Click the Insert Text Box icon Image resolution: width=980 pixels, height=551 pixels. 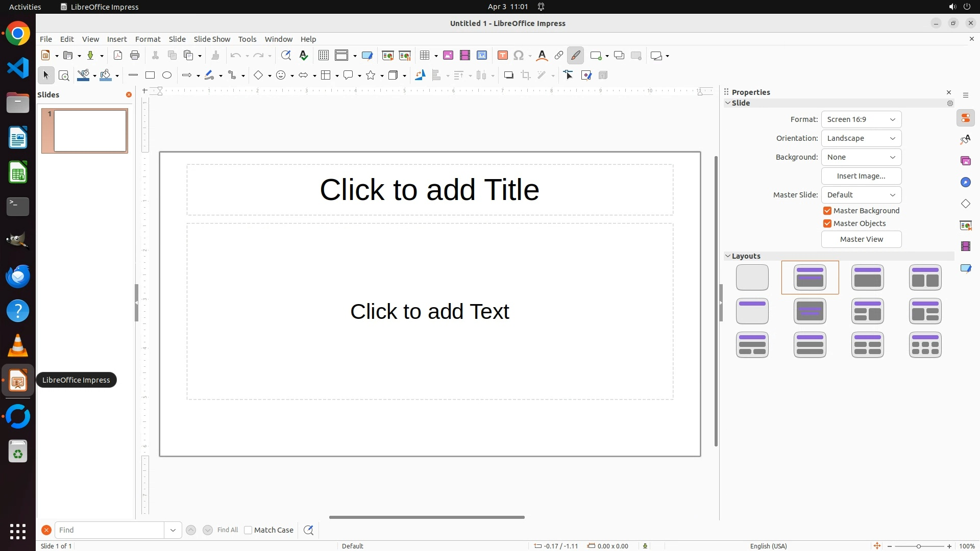[x=503, y=56]
